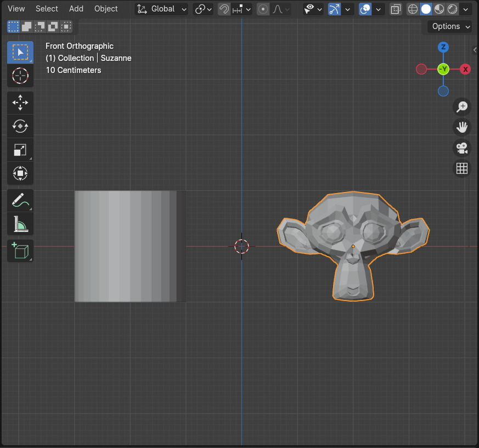This screenshot has width=479, height=448.
Task: Click the 'Suzanne' object name text
Action: pyautogui.click(x=116, y=58)
